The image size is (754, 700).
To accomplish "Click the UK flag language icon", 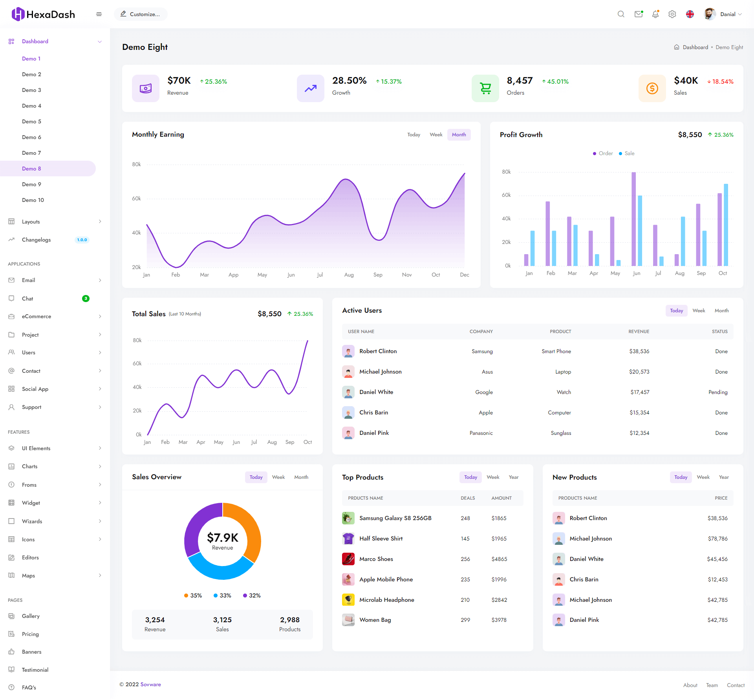I will pyautogui.click(x=690, y=14).
